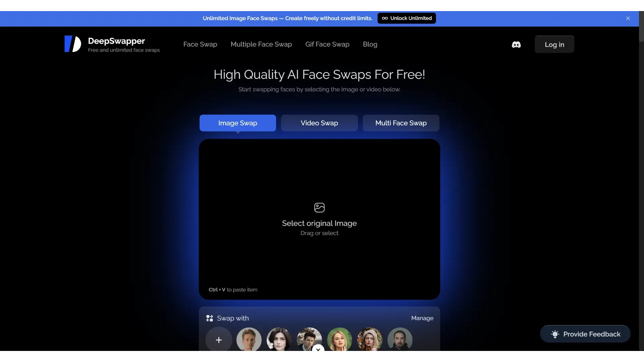The image size is (644, 362).
Task: Open Multiple Face Swap in navigation
Action: pos(261,44)
